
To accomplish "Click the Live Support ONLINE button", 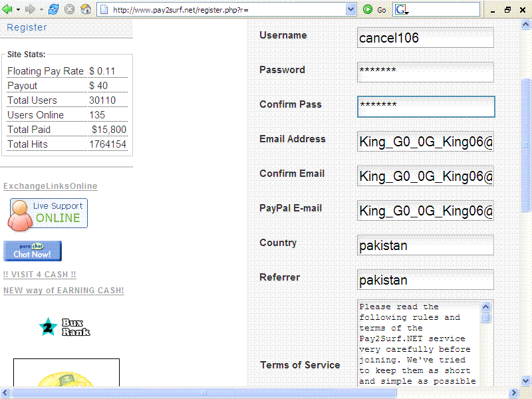I will (x=48, y=213).
